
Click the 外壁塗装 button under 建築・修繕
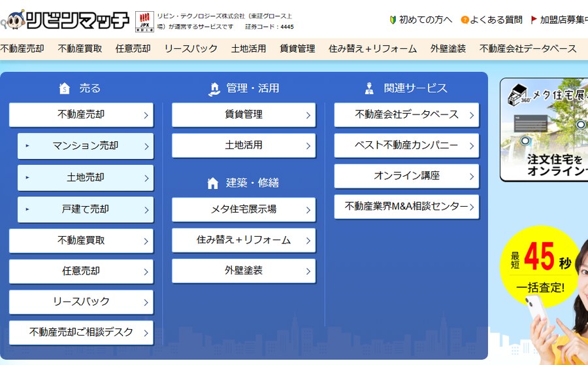[244, 271]
